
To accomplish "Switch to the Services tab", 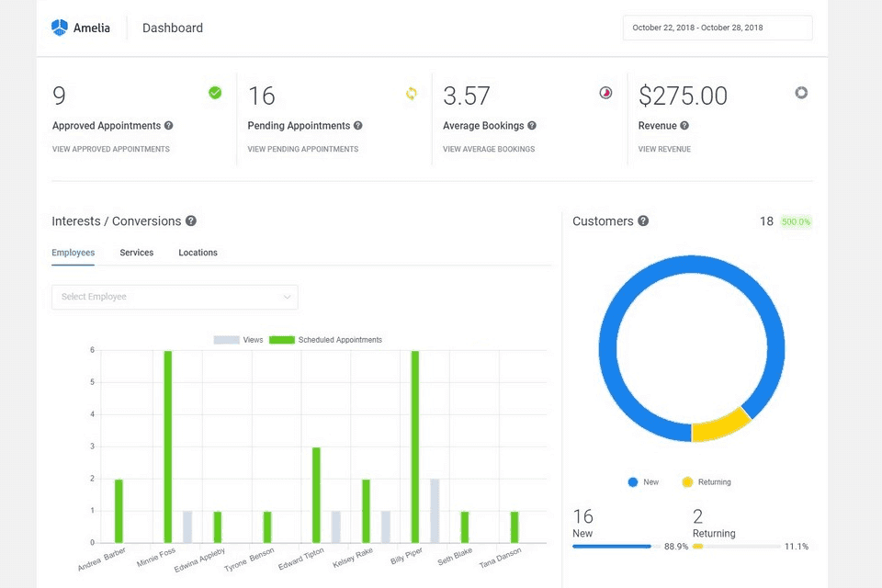I will pos(136,252).
